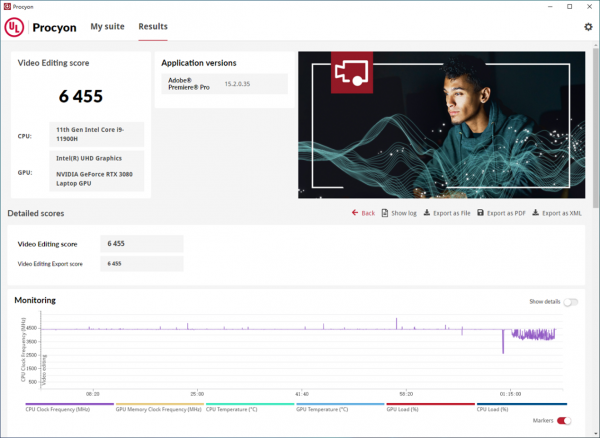Open the settings gear icon
600x438 pixels.
coord(588,27)
